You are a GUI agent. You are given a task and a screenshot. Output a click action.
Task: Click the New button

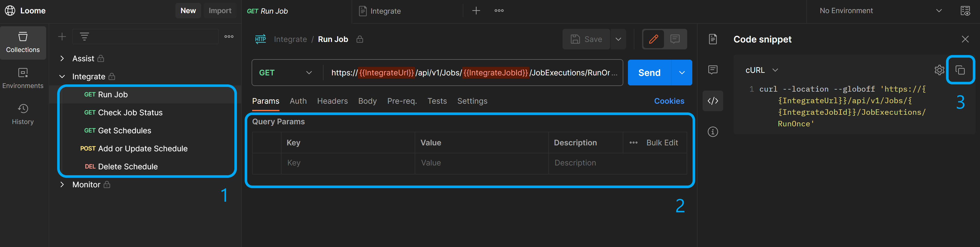click(x=188, y=11)
